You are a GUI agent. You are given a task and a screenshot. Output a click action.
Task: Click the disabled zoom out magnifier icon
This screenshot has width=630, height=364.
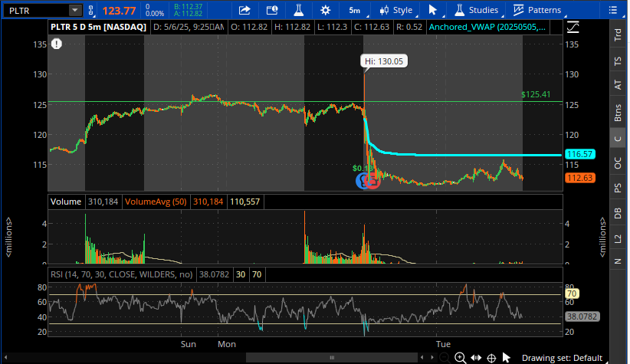click(445, 358)
